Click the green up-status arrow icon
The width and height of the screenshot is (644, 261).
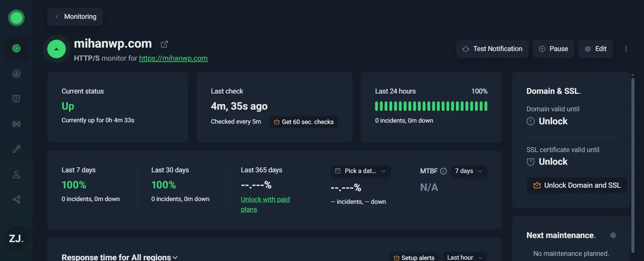pyautogui.click(x=57, y=49)
